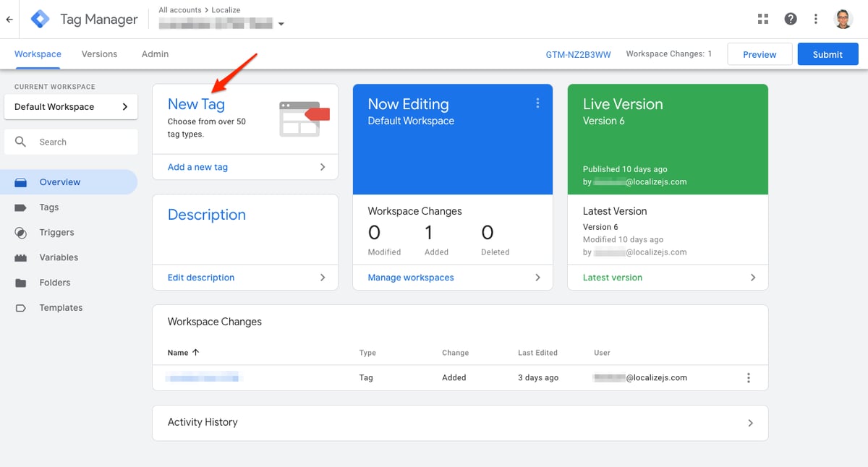Click the Variables brick icon in sidebar
The width and height of the screenshot is (868, 467).
tap(21, 257)
